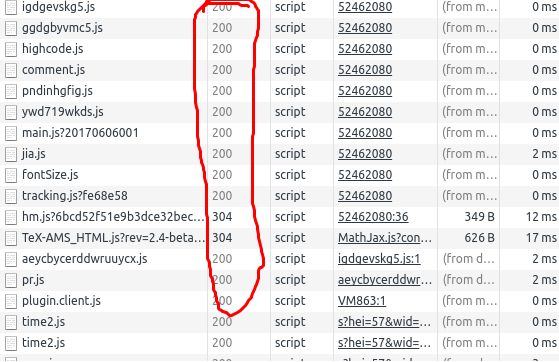The image size is (559, 362).
Task: Select the tracking.js?fe68e58 request
Action: (x=280, y=196)
